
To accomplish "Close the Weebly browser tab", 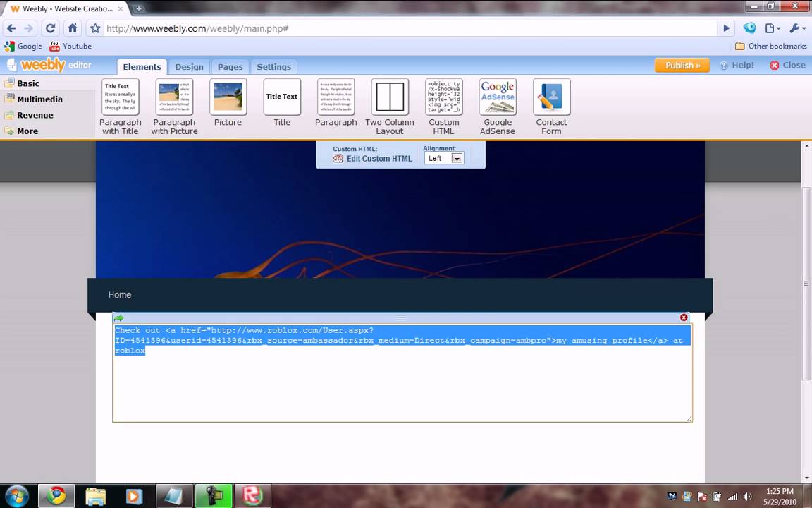I will click(120, 8).
